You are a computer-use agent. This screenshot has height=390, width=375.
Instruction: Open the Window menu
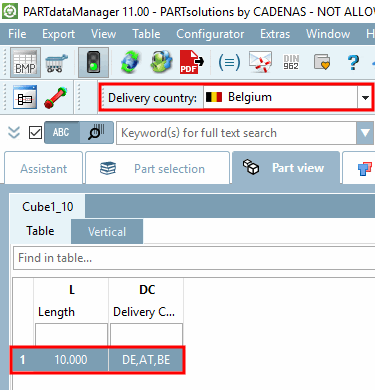(x=328, y=34)
